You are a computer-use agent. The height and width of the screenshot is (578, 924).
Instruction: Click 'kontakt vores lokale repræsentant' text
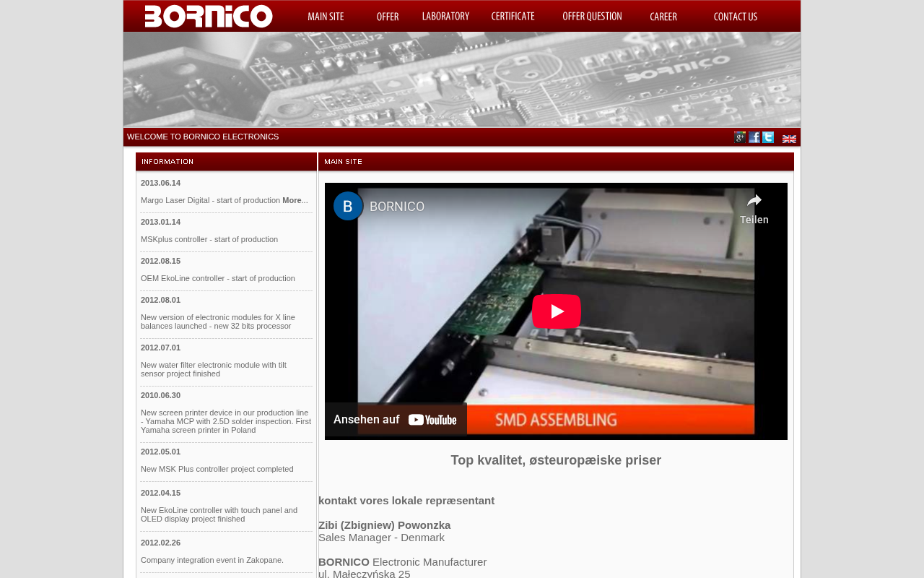pyautogui.click(x=406, y=501)
